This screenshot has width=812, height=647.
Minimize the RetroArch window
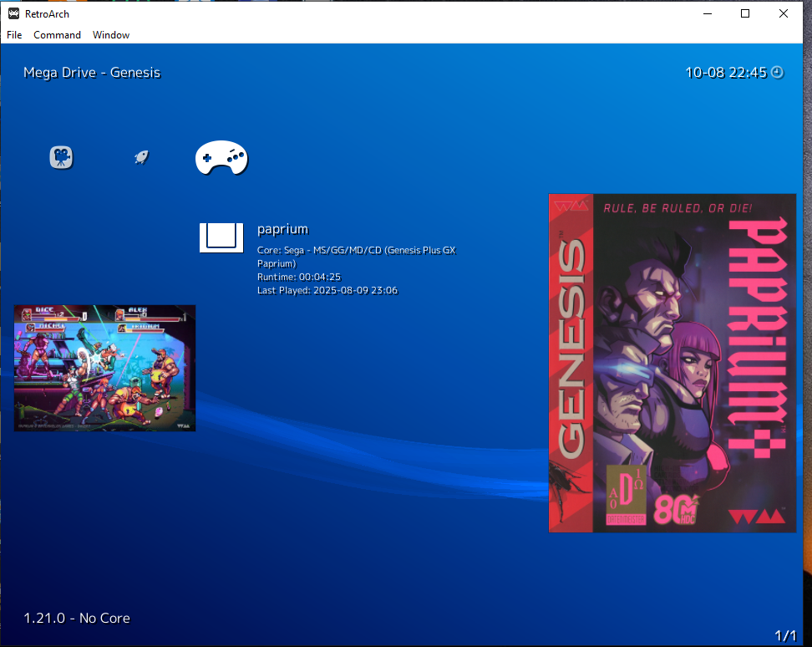[708, 13]
